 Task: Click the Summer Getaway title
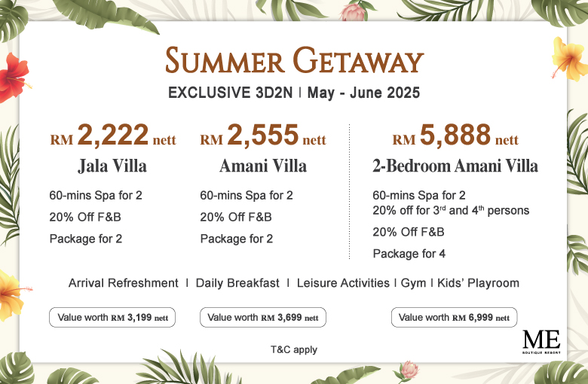click(294, 60)
